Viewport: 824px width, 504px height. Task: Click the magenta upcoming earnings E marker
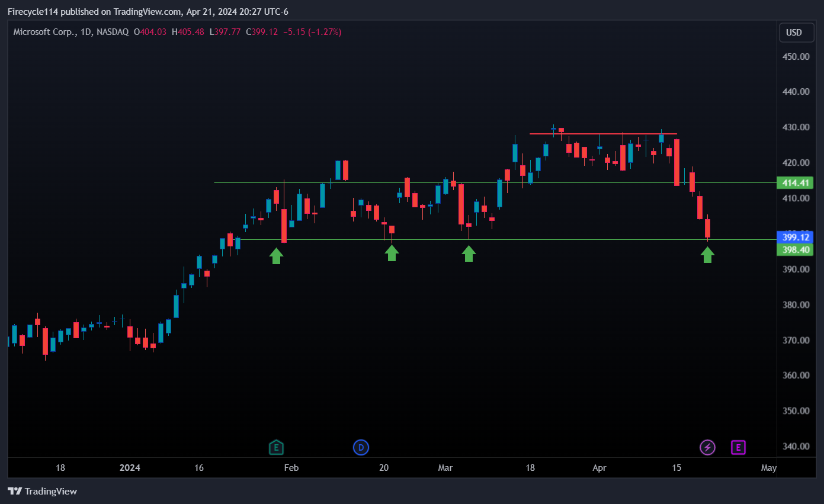pos(738,447)
